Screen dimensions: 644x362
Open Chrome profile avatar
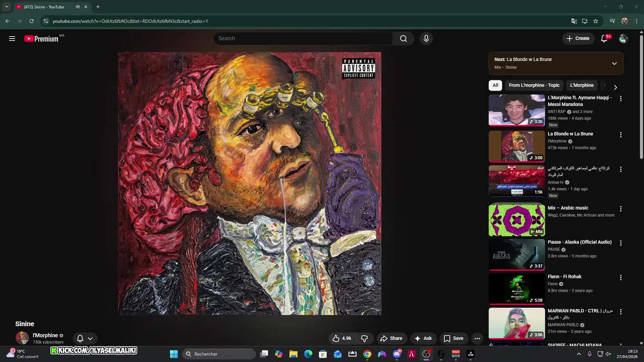(x=624, y=21)
